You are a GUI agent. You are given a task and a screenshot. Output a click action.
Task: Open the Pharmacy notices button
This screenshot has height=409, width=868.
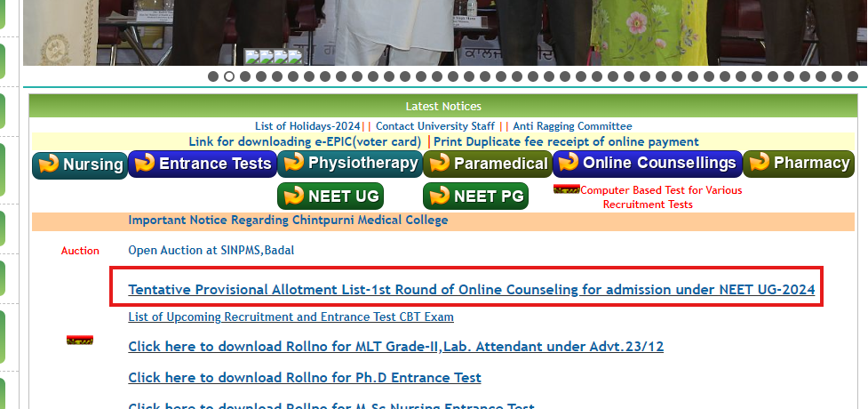tap(799, 164)
